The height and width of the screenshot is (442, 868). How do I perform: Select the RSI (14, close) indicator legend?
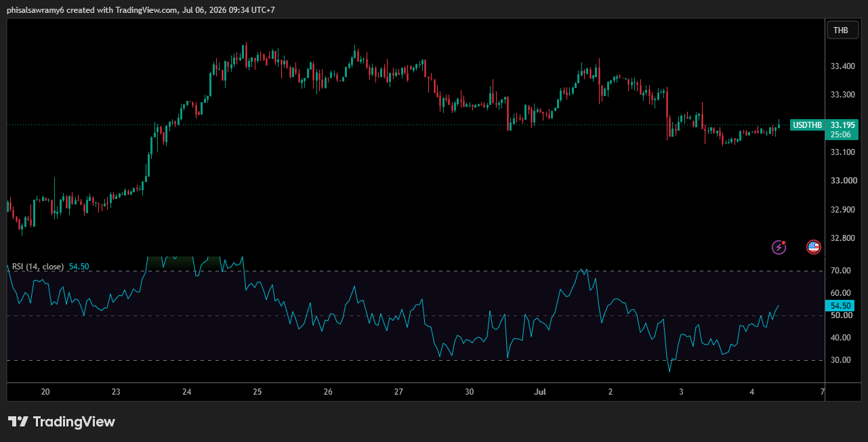[38, 267]
